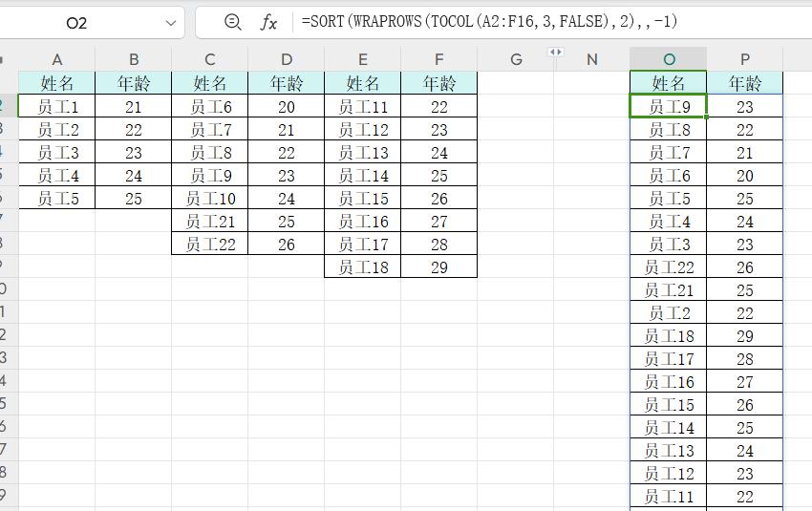Click cell P1 header 年龄
The width and height of the screenshot is (812, 511).
coord(745,83)
